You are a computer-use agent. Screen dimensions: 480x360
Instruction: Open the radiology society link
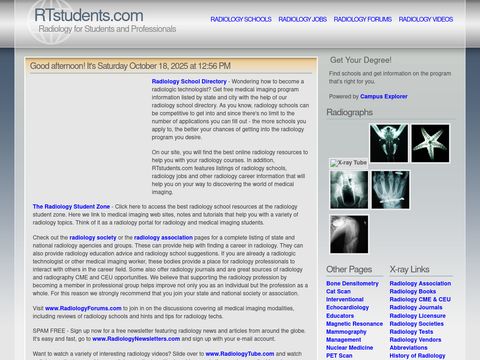(93, 238)
